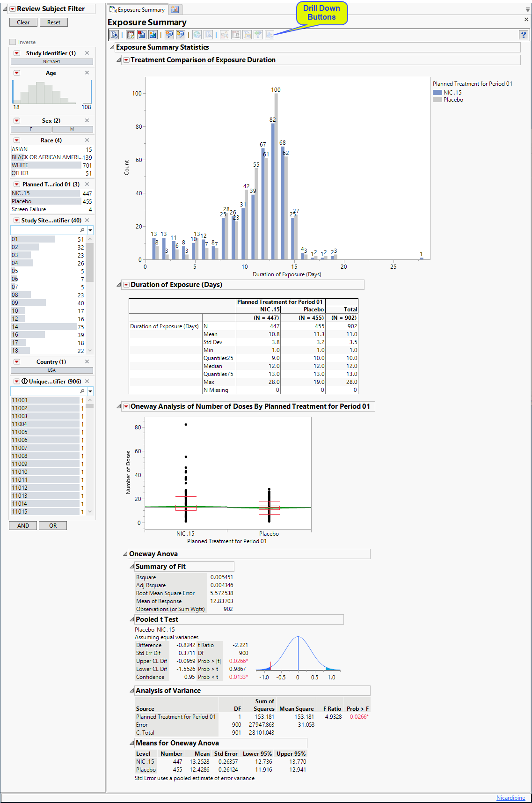Click the NIC .15 blue legend swatch
This screenshot has height=803, width=532.
[x=437, y=93]
